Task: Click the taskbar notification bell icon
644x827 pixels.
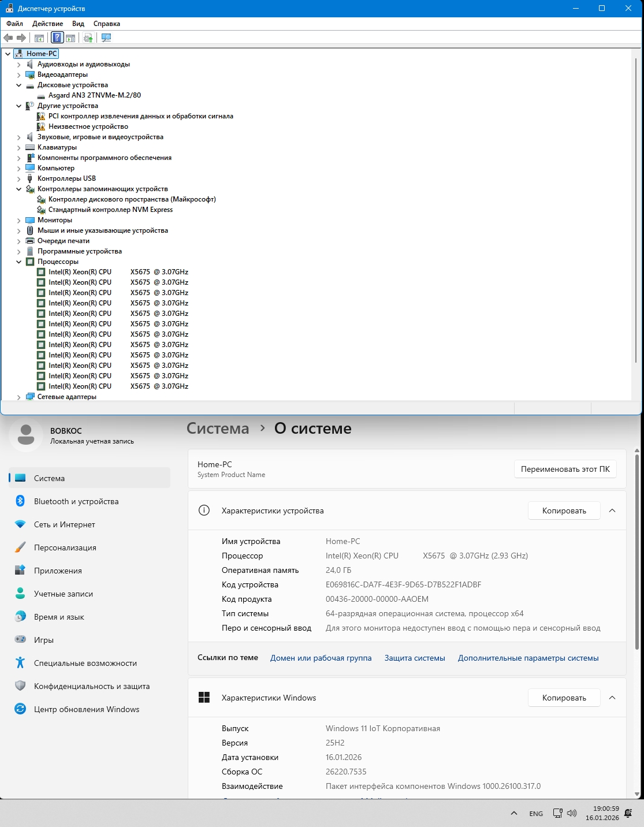Action: pyautogui.click(x=629, y=813)
